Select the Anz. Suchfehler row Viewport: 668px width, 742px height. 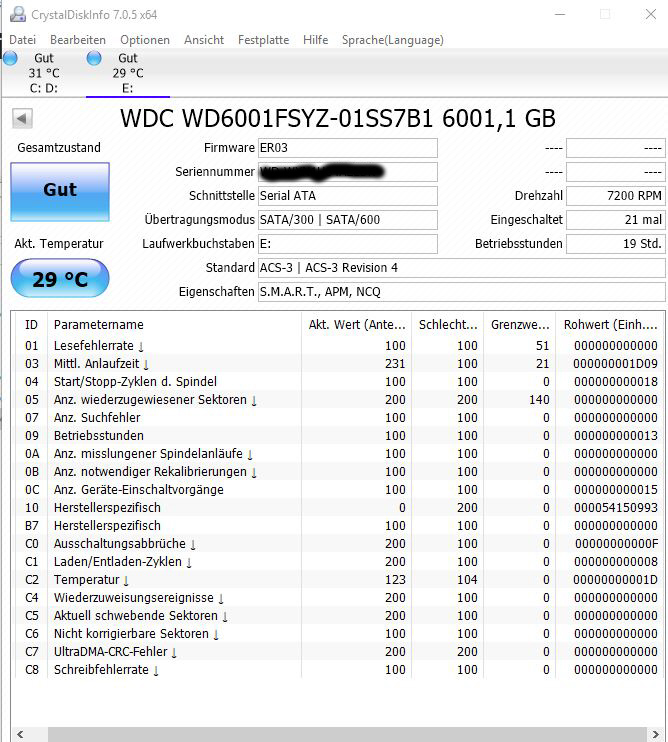click(339, 417)
